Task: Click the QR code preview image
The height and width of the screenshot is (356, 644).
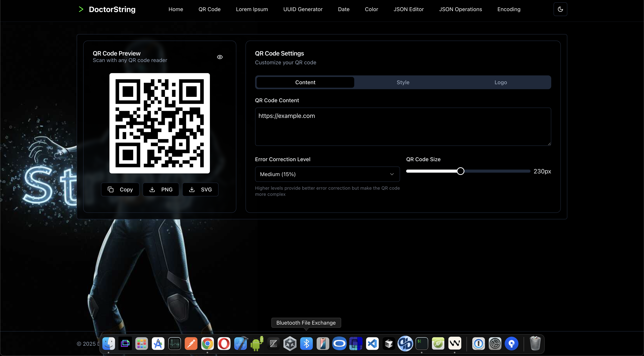Action: click(159, 123)
